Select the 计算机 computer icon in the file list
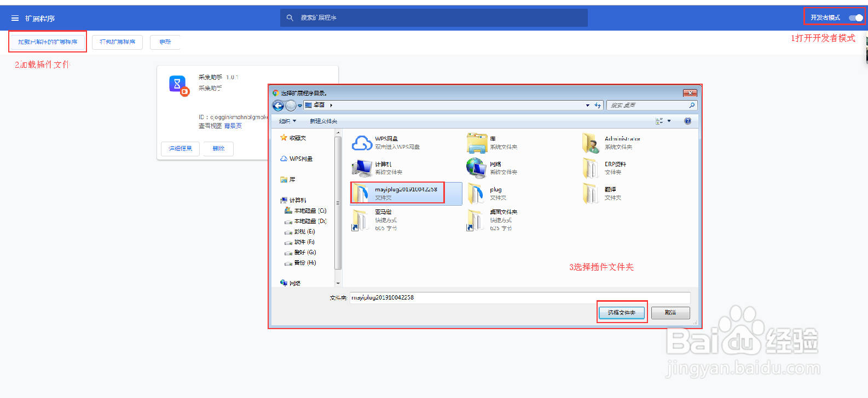This screenshot has height=398, width=868. tap(362, 168)
